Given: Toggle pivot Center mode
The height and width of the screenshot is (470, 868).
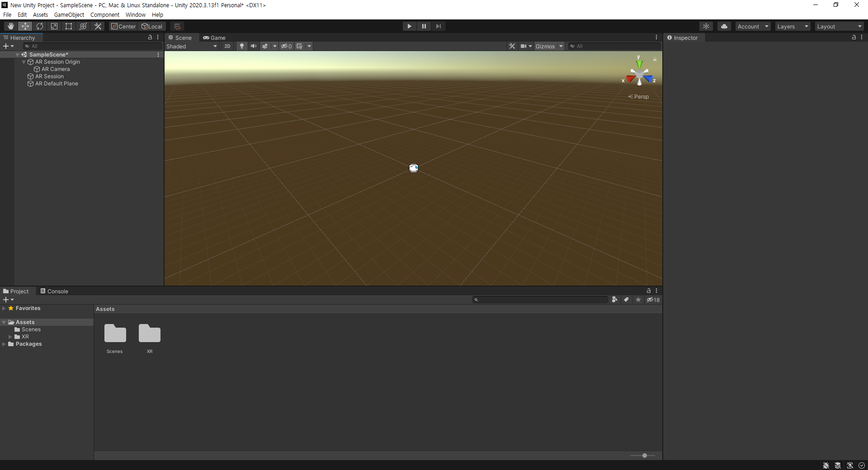Looking at the screenshot, I should [x=123, y=26].
